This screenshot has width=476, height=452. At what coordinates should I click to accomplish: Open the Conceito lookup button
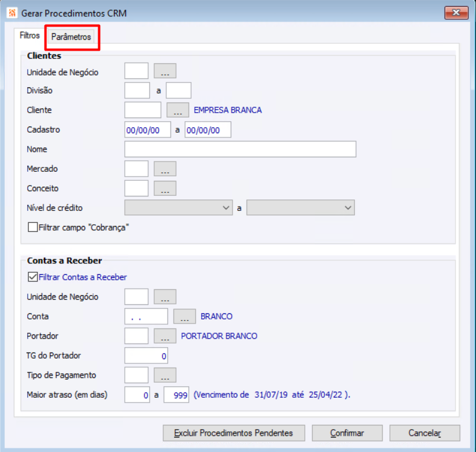165,188
